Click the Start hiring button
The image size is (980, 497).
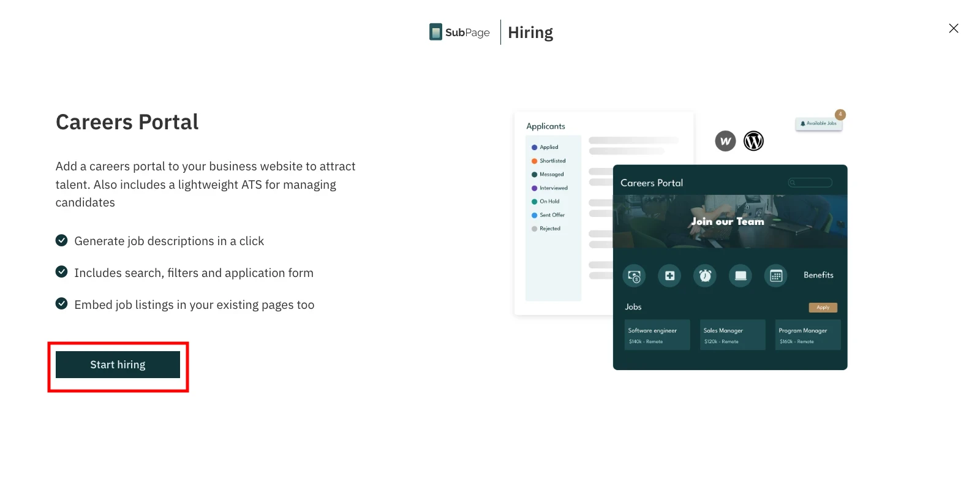tap(118, 365)
